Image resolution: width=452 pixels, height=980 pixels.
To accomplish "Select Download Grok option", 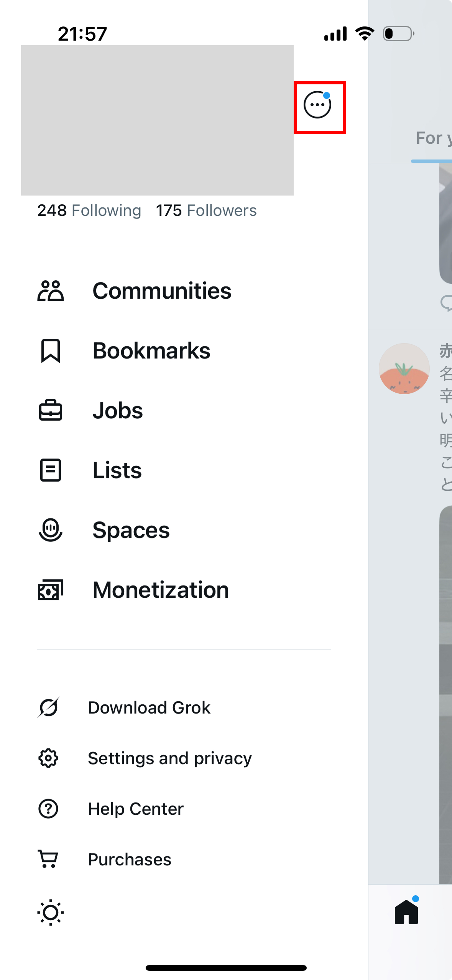I will point(149,707).
